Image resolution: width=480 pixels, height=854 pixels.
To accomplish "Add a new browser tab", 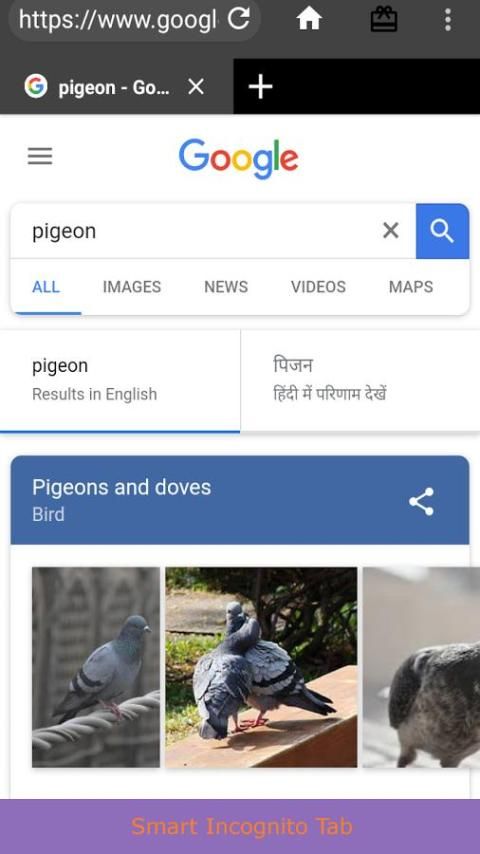I will (260, 87).
